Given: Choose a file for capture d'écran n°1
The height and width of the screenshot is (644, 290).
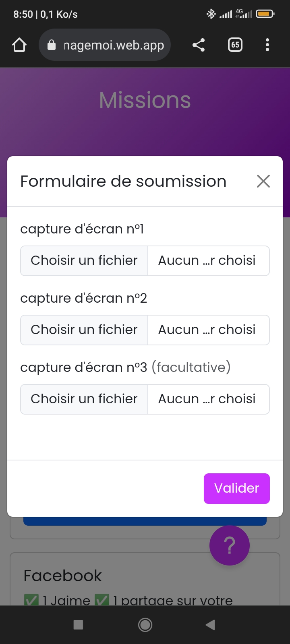Looking at the screenshot, I should [84, 261].
